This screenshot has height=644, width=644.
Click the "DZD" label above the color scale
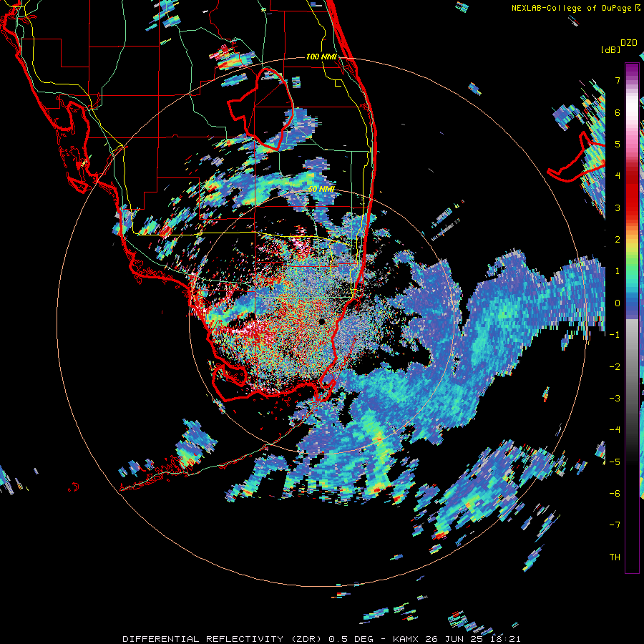tap(629, 43)
